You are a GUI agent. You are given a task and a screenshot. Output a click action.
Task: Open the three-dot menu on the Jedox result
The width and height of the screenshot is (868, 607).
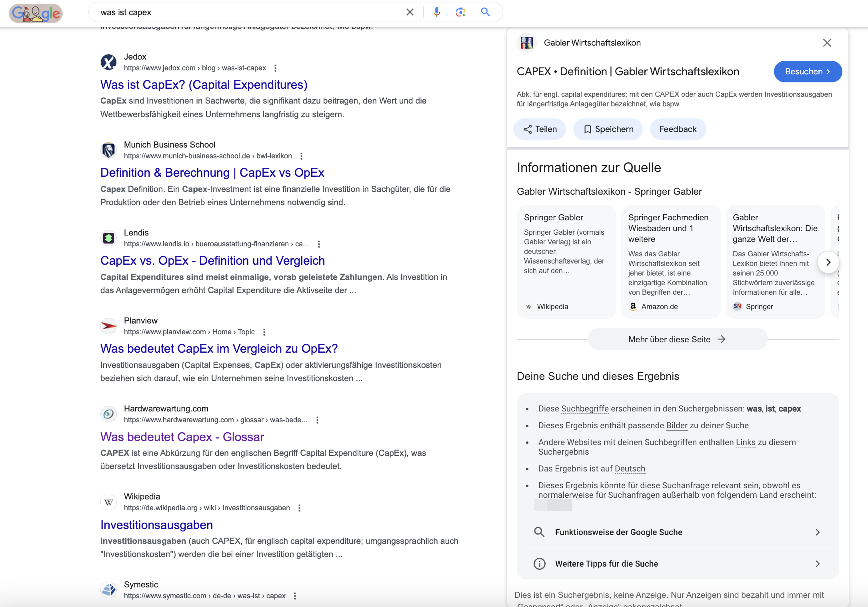[x=275, y=68]
